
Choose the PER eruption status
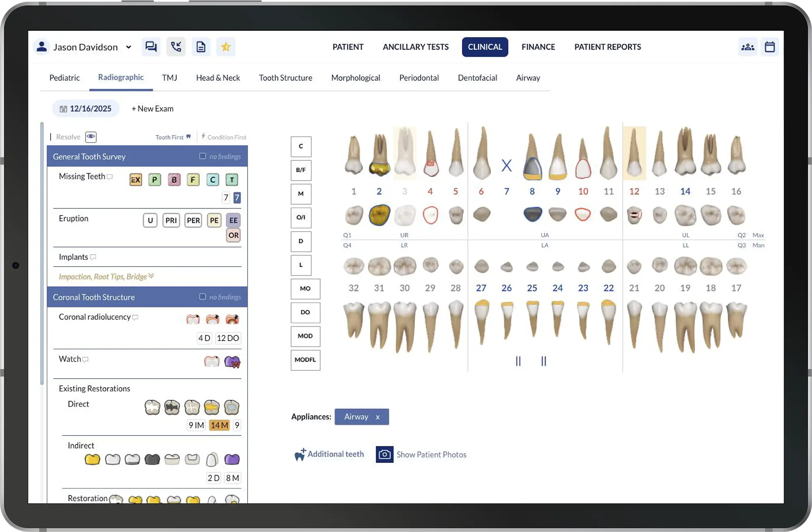pyautogui.click(x=193, y=220)
